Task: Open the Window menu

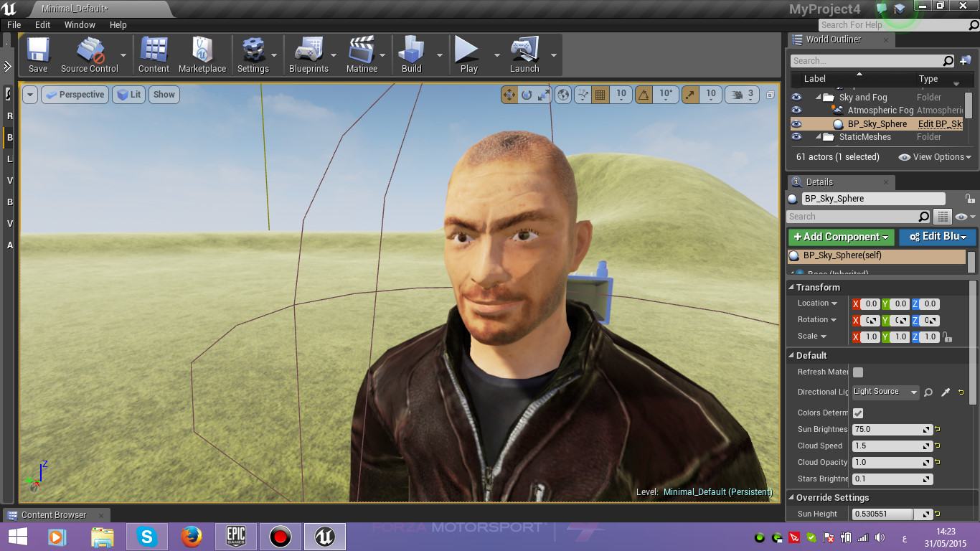Action: pos(80,24)
